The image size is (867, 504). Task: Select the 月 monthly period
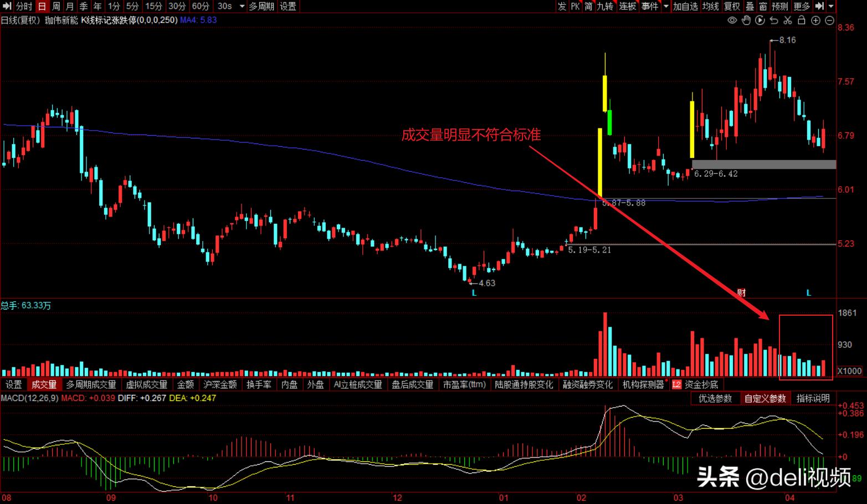[x=70, y=6]
